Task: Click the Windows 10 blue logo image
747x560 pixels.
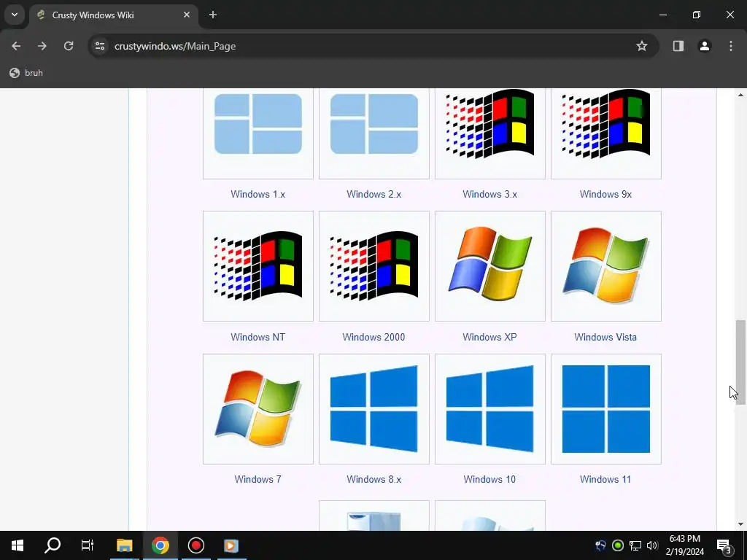Action: [x=489, y=408]
